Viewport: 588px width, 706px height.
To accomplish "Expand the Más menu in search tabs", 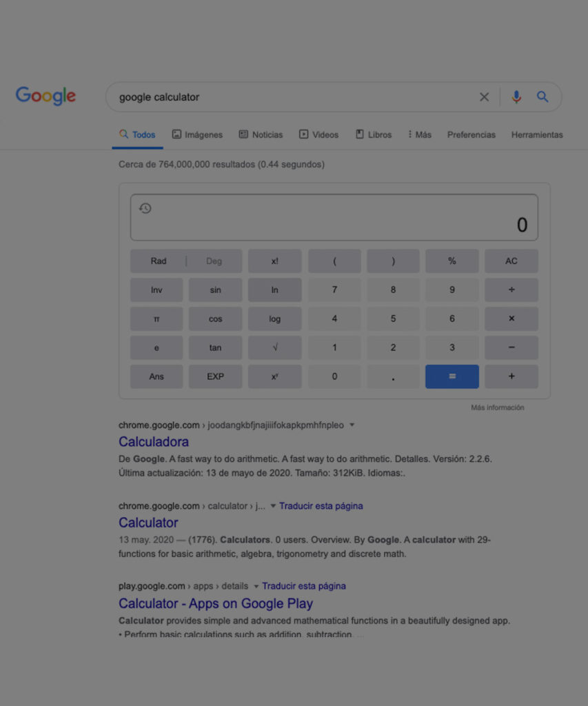I will 420,134.
